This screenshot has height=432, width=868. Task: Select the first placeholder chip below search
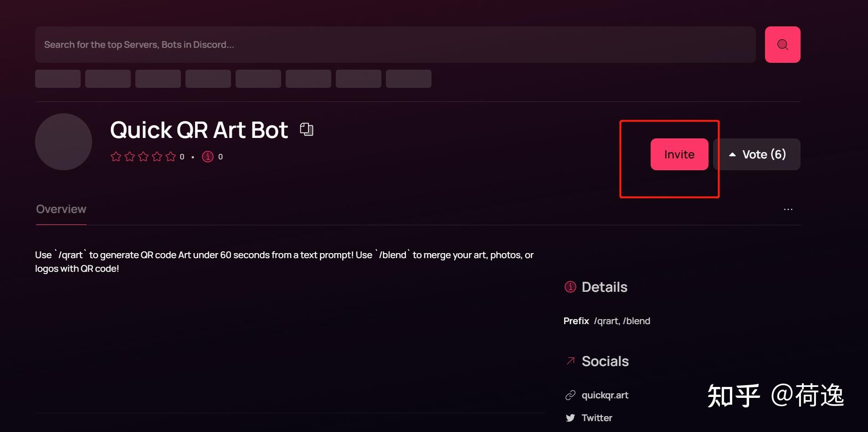pyautogui.click(x=58, y=79)
